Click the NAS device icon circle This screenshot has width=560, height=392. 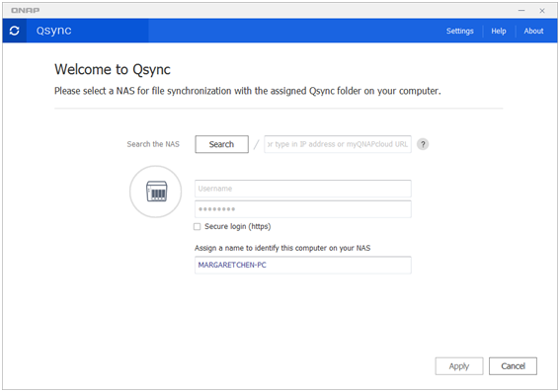156,192
